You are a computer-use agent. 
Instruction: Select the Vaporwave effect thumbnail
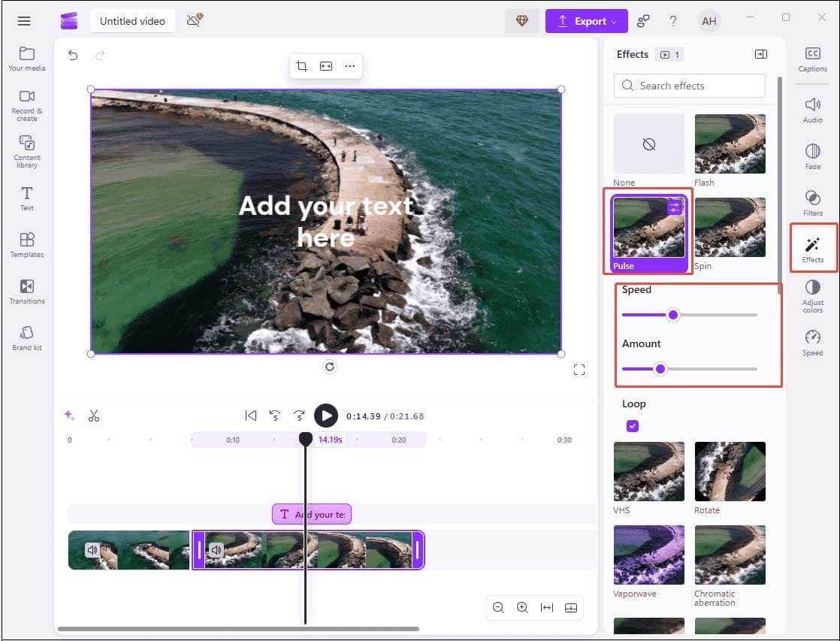[648, 554]
